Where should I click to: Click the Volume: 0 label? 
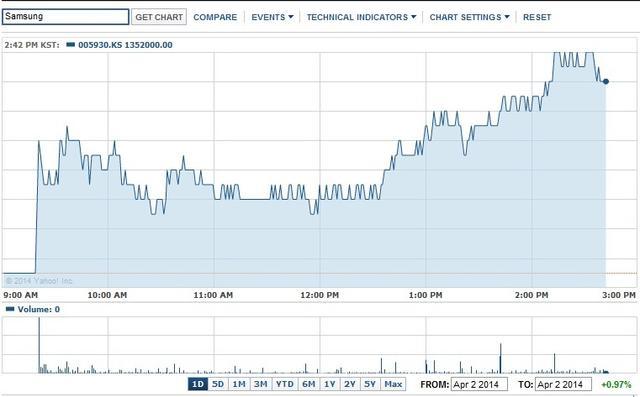click(x=39, y=309)
